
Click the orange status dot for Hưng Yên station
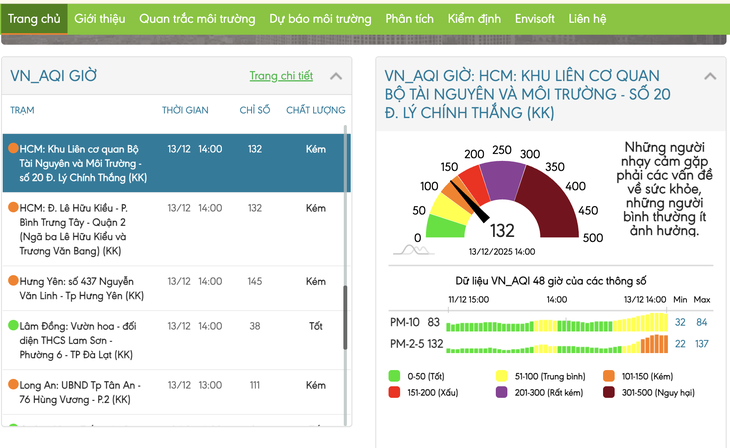point(13,282)
